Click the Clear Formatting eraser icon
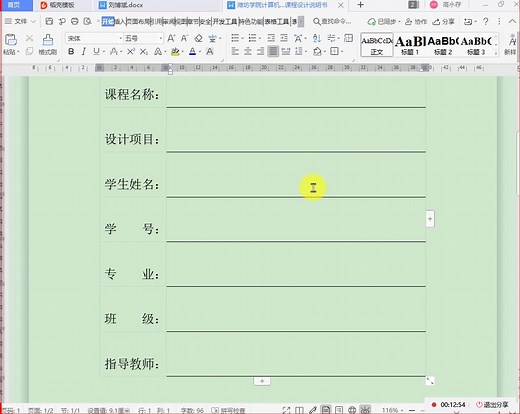The width and height of the screenshot is (520, 414). coord(198,38)
